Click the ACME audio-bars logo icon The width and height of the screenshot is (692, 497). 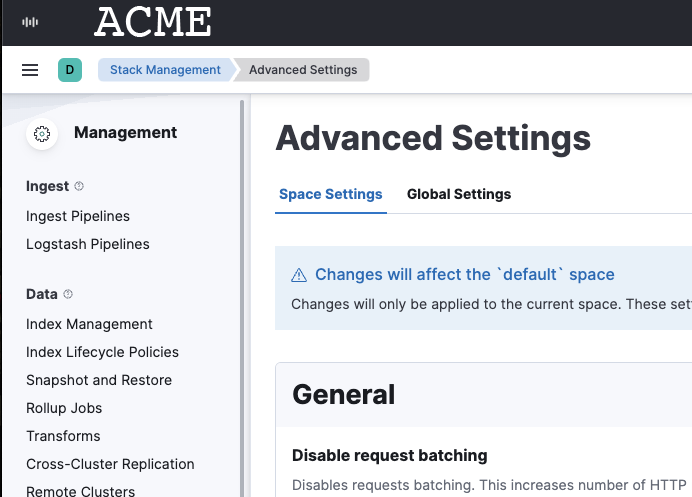(x=31, y=22)
